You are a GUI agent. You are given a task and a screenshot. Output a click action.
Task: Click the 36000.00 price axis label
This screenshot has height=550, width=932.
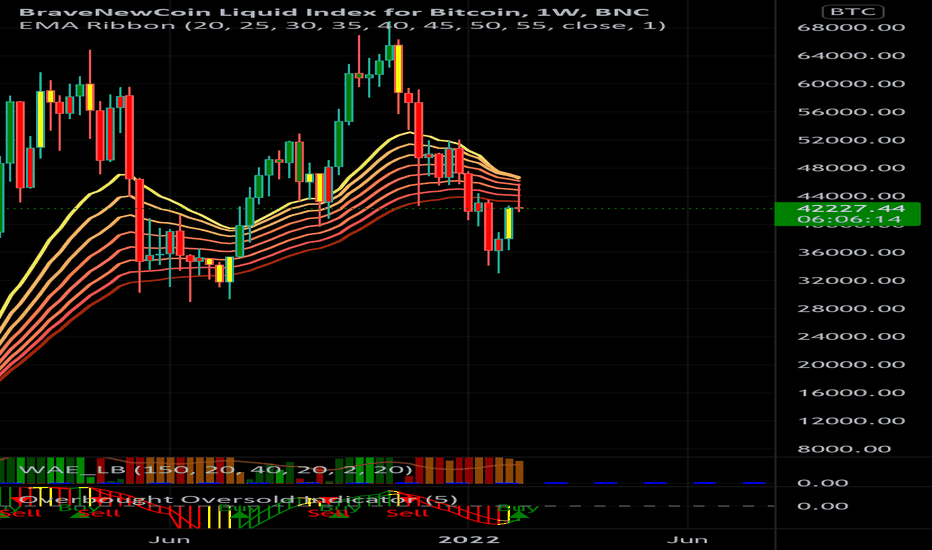pos(851,252)
